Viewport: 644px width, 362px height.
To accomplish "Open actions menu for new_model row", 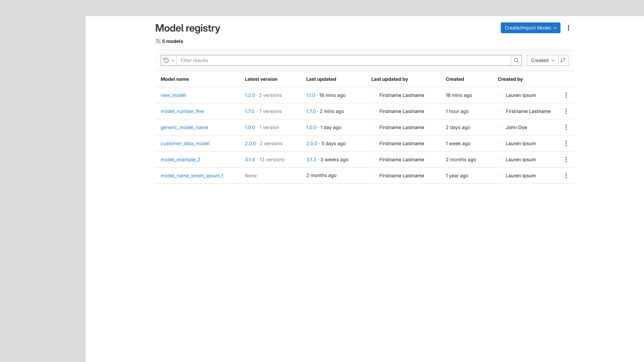I will tap(566, 95).
